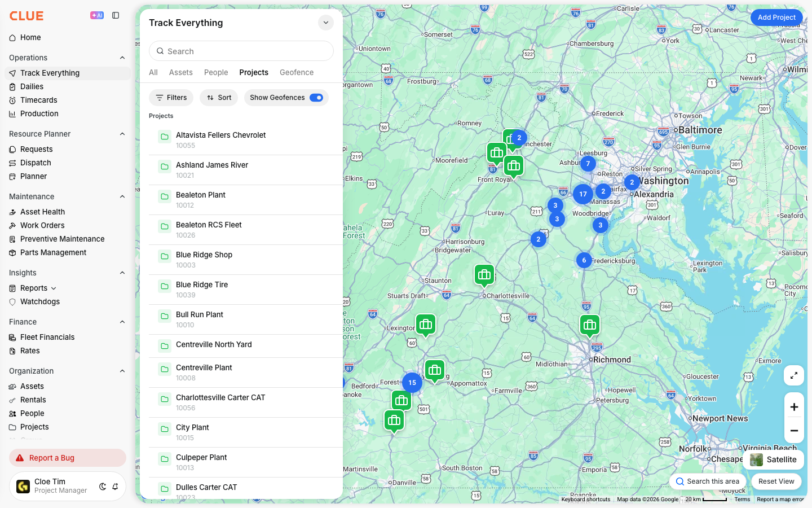
Task: Enter fullscreen map view
Action: pos(794,375)
